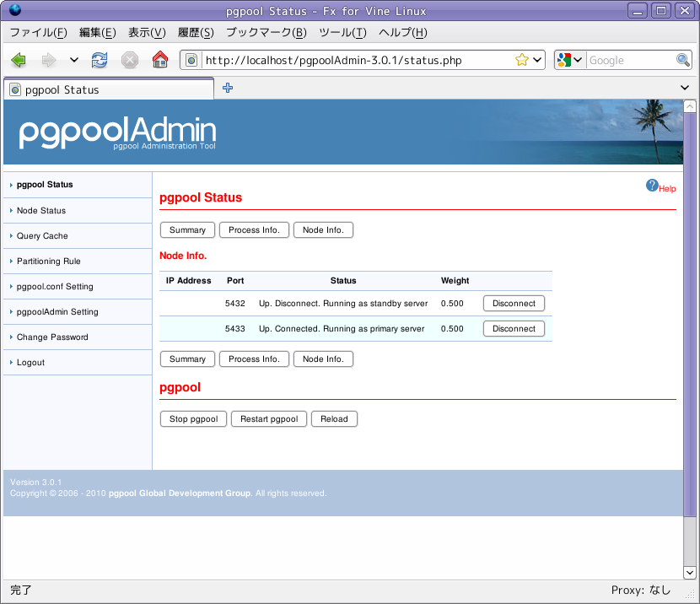Viewport: 700px width, 604px height.
Task: Click the Reload page icon in toolbar
Action: (x=100, y=60)
